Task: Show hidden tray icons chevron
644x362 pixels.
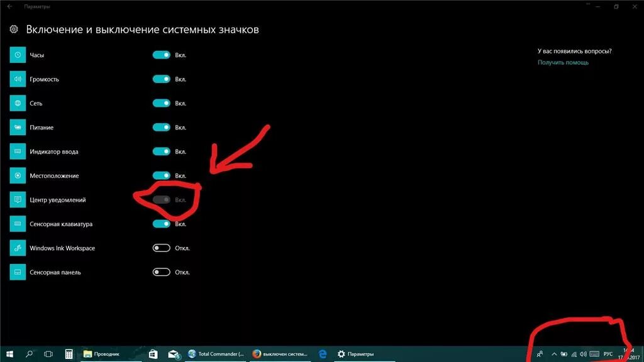Action: [554, 354]
